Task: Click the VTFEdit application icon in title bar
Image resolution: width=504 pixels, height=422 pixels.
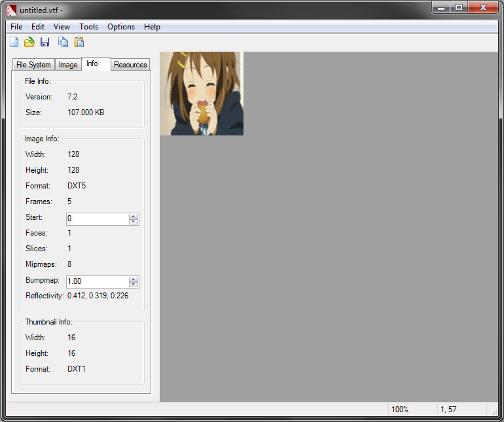Action: point(11,10)
